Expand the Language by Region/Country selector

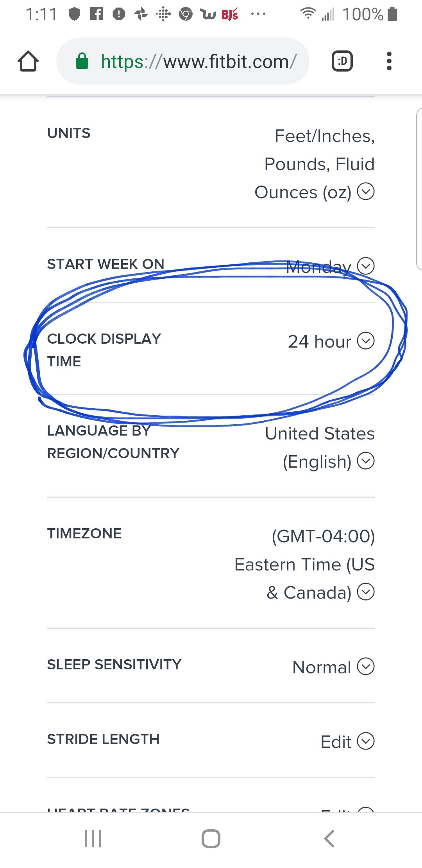coord(366,461)
